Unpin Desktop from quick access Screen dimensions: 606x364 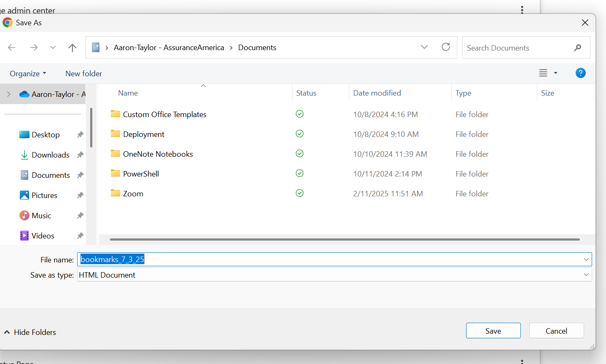click(x=80, y=135)
